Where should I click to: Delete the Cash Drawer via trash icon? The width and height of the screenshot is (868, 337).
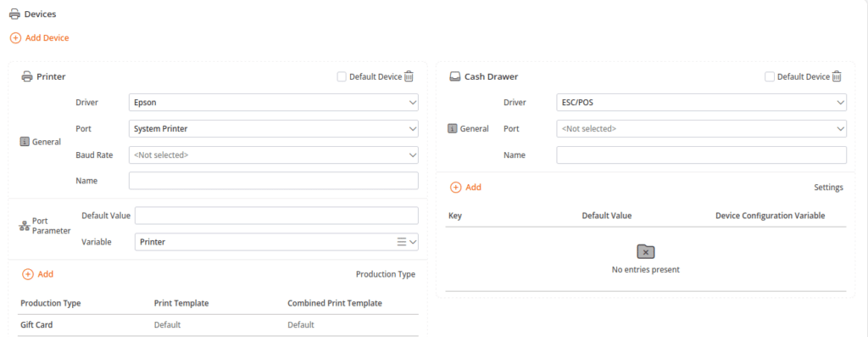coord(837,76)
